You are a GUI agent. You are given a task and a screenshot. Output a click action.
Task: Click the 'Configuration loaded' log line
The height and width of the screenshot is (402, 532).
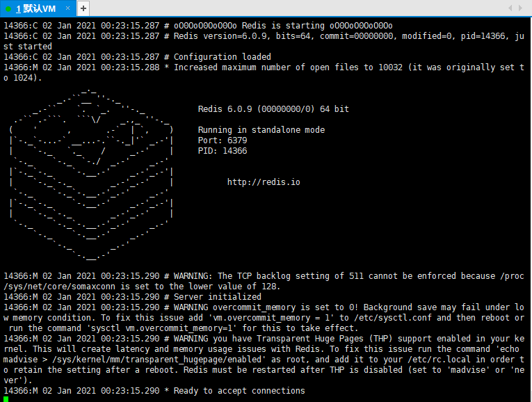tap(138, 57)
